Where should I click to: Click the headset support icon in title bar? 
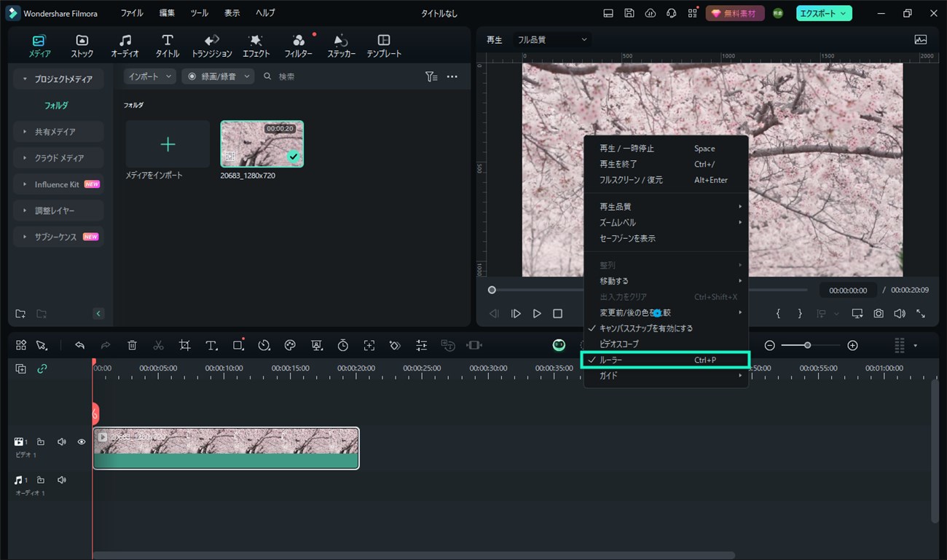671,14
